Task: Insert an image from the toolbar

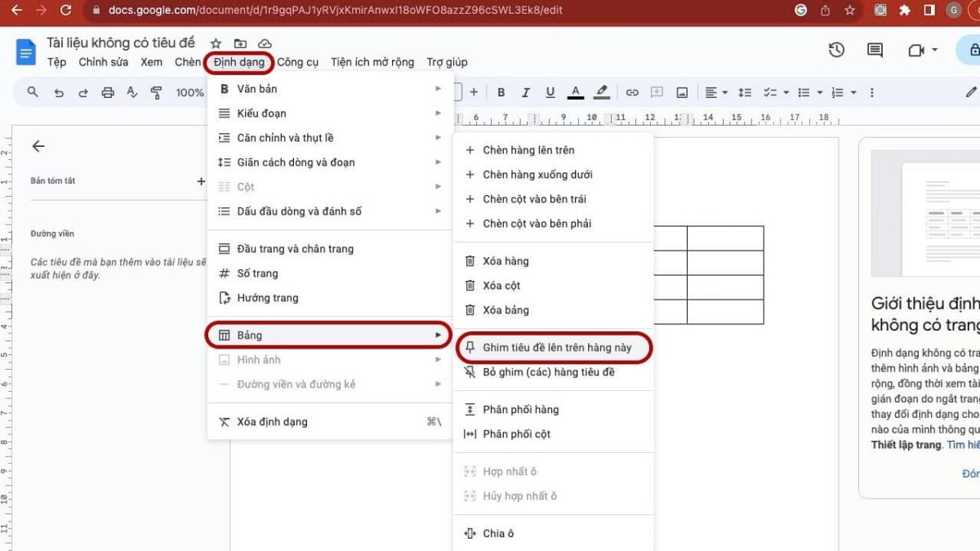Action: pyautogui.click(x=682, y=92)
